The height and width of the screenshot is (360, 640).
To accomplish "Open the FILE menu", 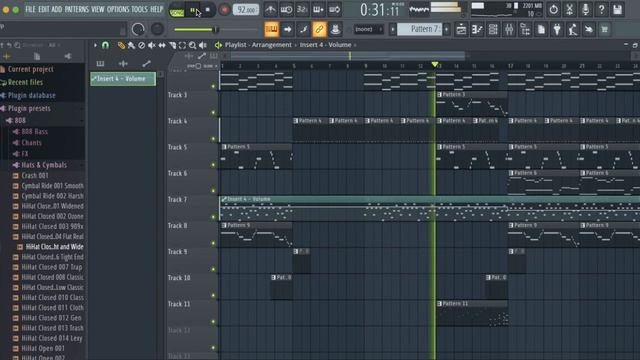I will tap(30, 9).
